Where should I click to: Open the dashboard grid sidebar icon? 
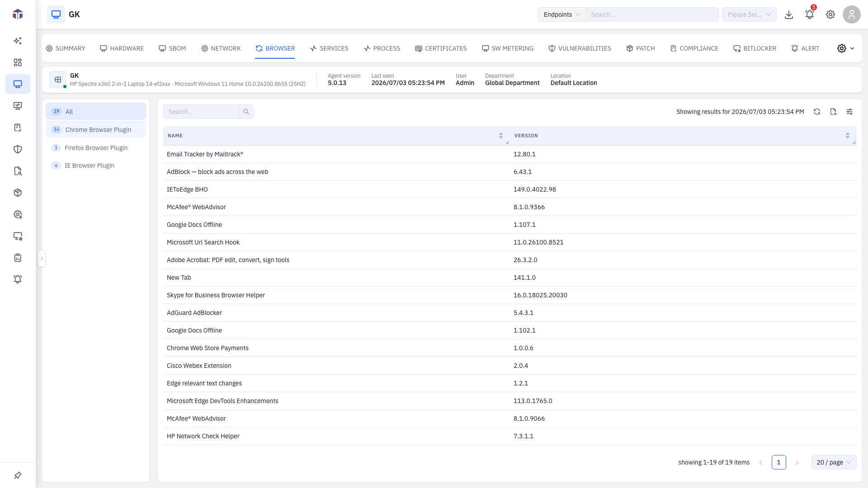(x=18, y=62)
